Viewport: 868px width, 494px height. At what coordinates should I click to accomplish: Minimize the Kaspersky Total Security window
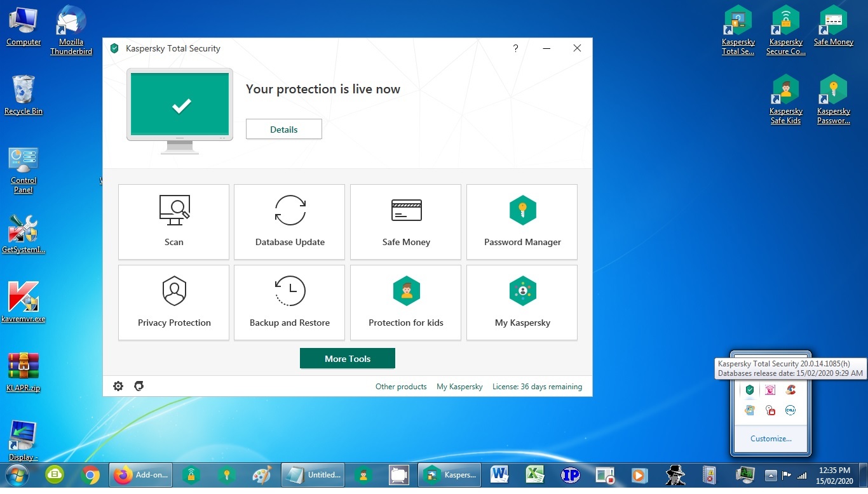pos(546,48)
